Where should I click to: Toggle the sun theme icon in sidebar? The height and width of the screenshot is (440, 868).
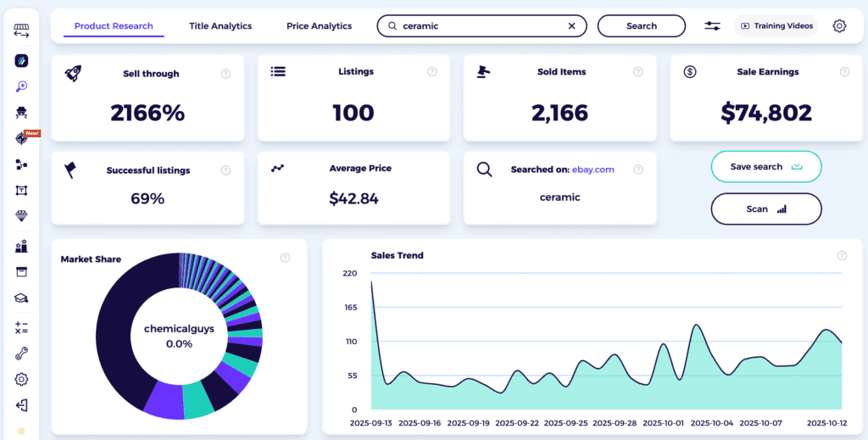[x=21, y=432]
